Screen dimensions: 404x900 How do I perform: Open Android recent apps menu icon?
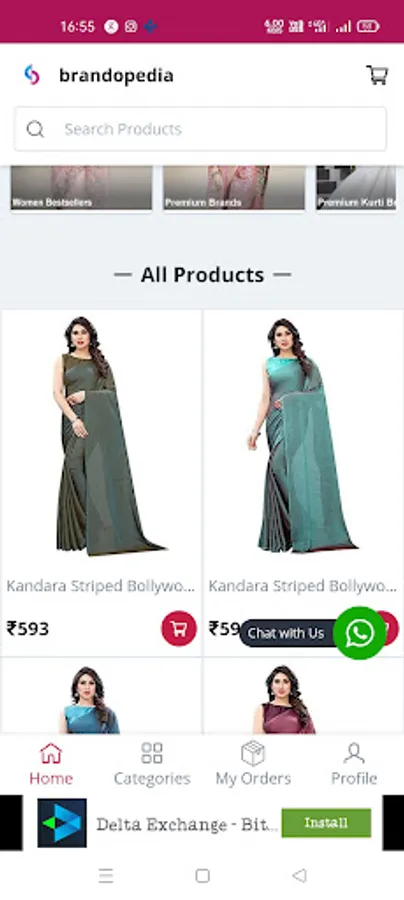[106, 875]
